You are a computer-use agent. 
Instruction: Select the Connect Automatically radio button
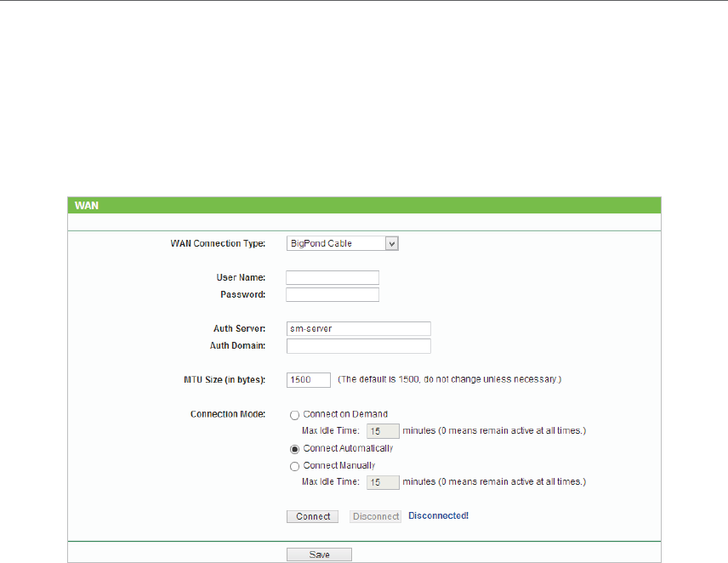click(294, 449)
